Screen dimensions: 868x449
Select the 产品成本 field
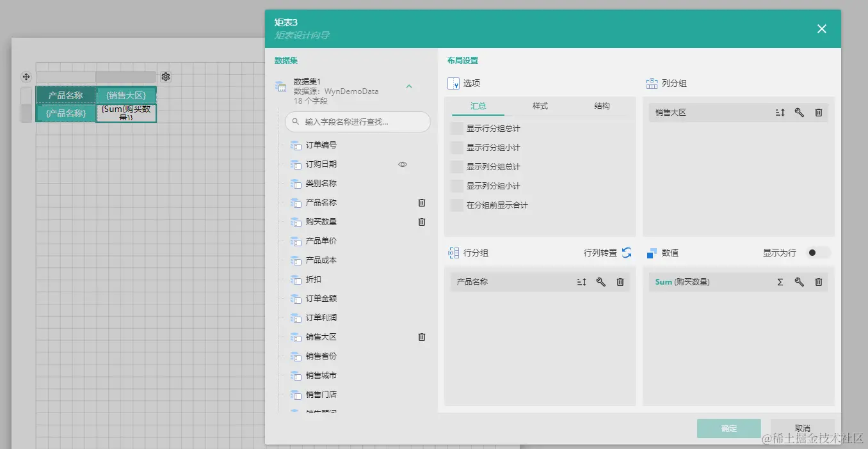[x=321, y=260]
